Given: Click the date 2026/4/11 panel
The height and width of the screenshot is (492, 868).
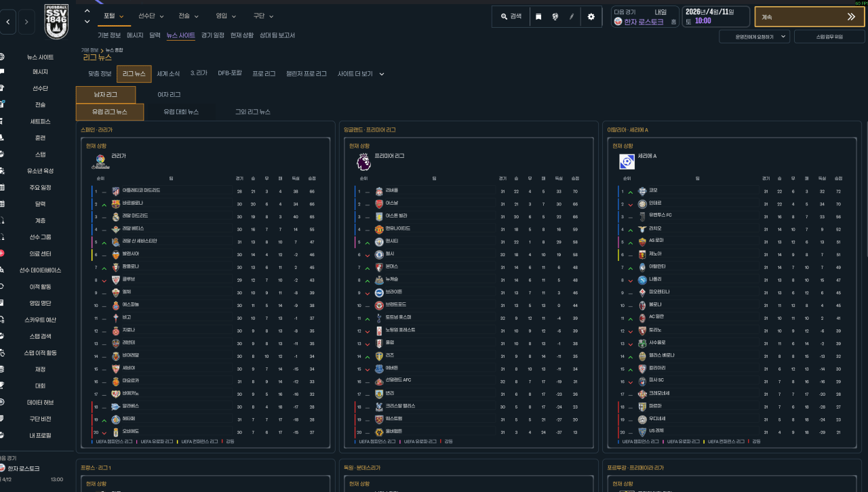Looking at the screenshot, I should pos(715,17).
